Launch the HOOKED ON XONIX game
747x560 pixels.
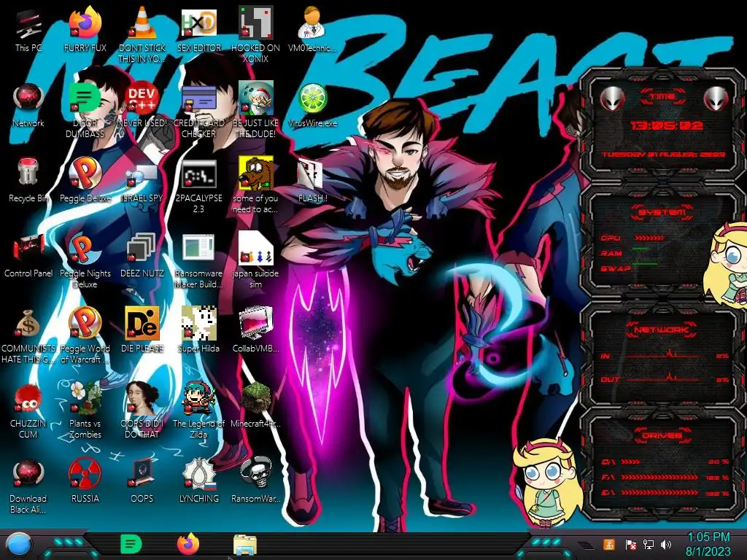(255, 34)
